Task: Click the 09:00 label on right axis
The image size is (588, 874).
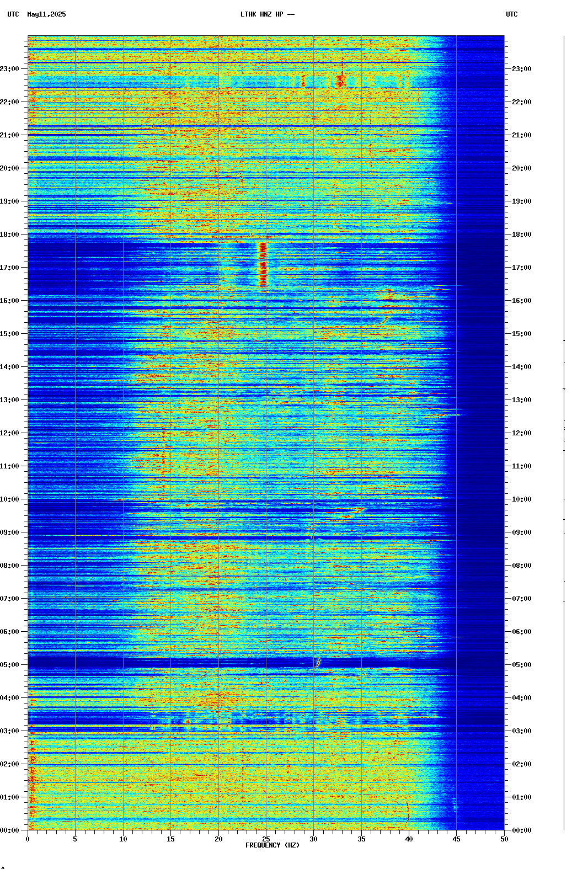Action: [x=522, y=532]
